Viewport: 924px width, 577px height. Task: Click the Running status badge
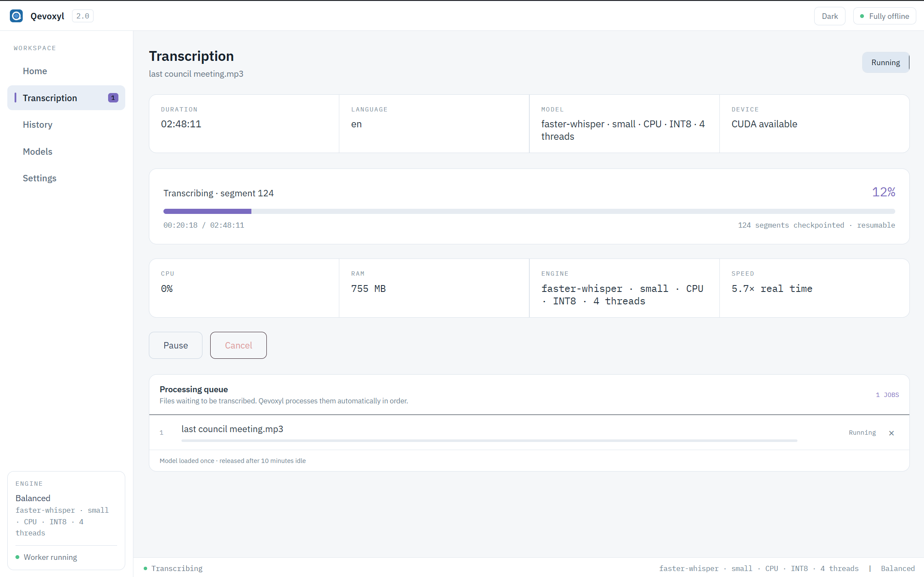click(885, 62)
